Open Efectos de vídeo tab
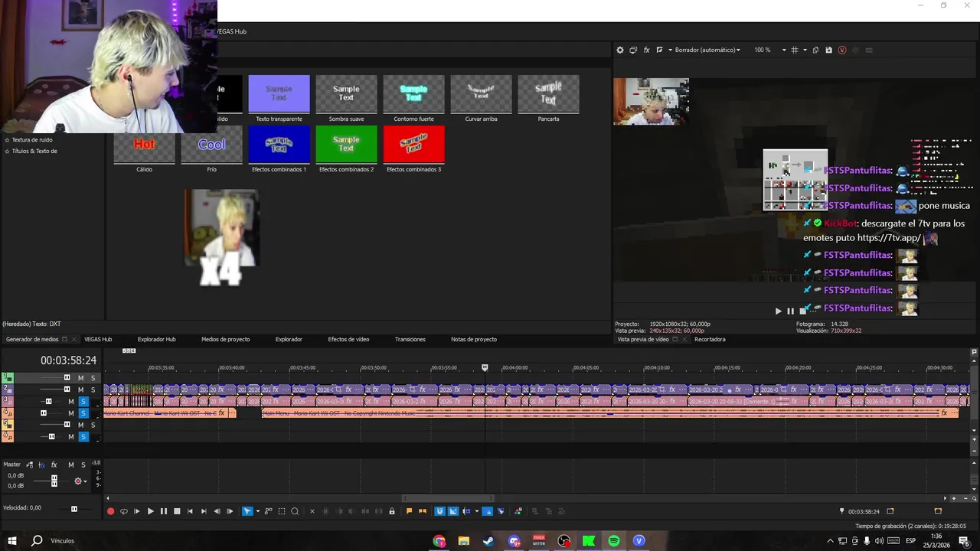The height and width of the screenshot is (551, 980). pos(348,339)
